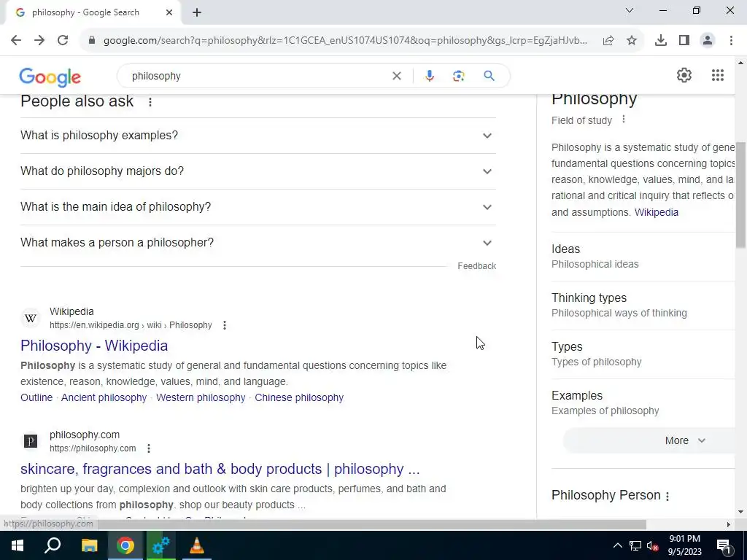Open the Philosophy - Wikipedia result
The width and height of the screenshot is (747, 560).
[94, 346]
